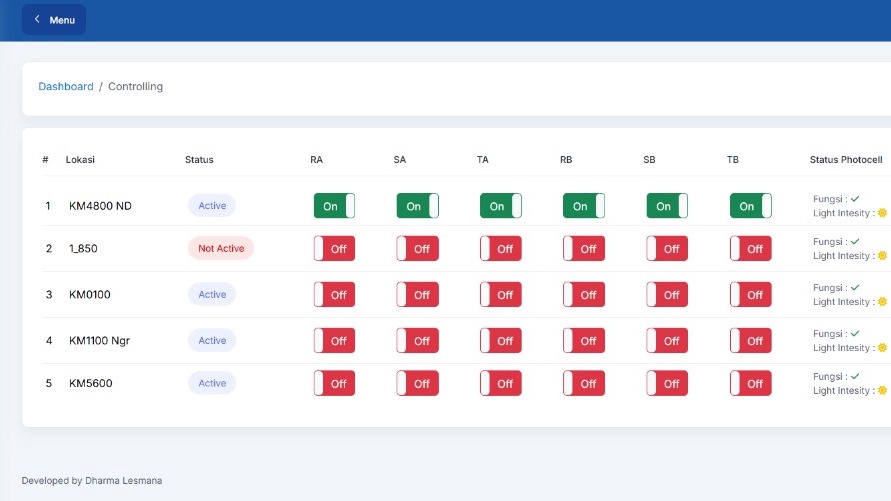Click the Menu back button

point(54,20)
